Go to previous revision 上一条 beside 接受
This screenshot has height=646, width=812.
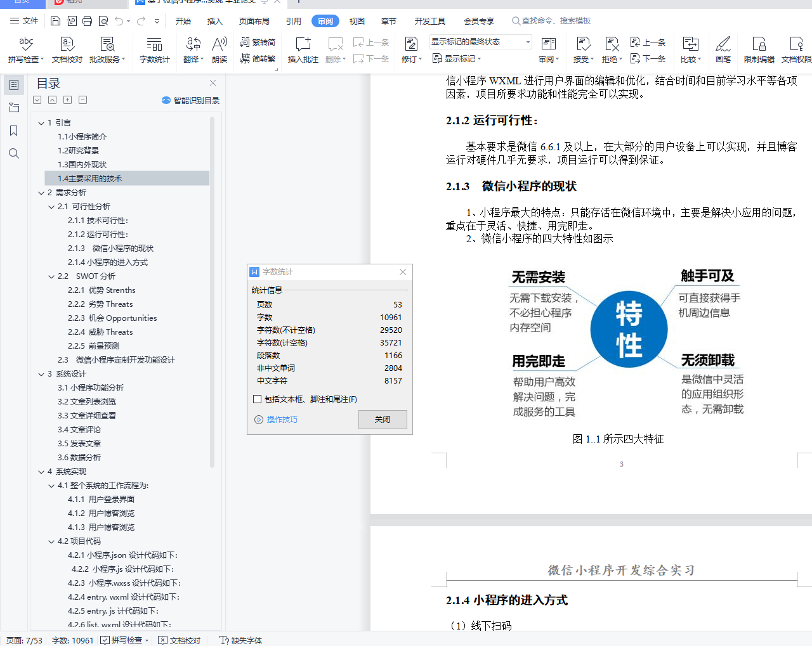coord(648,42)
